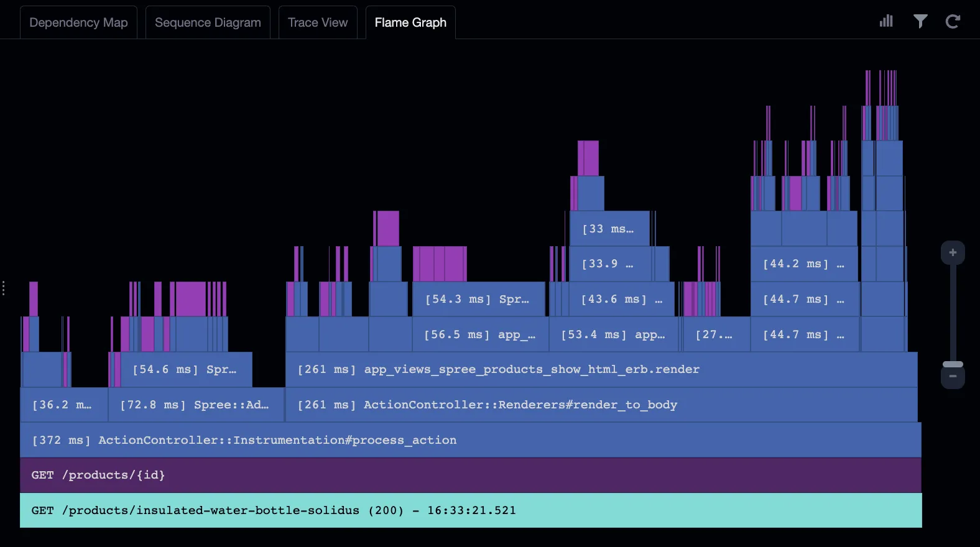Zoom out with the minus button
This screenshot has width=980, height=547.
[953, 377]
